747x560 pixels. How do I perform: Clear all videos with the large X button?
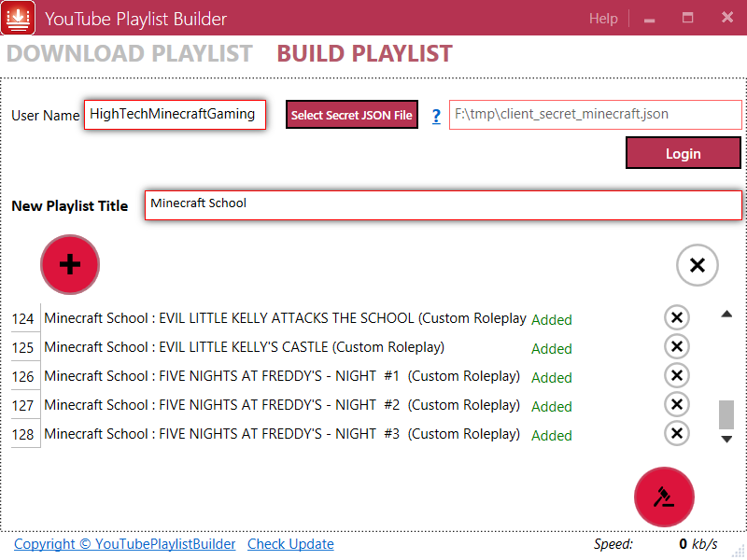pos(697,265)
